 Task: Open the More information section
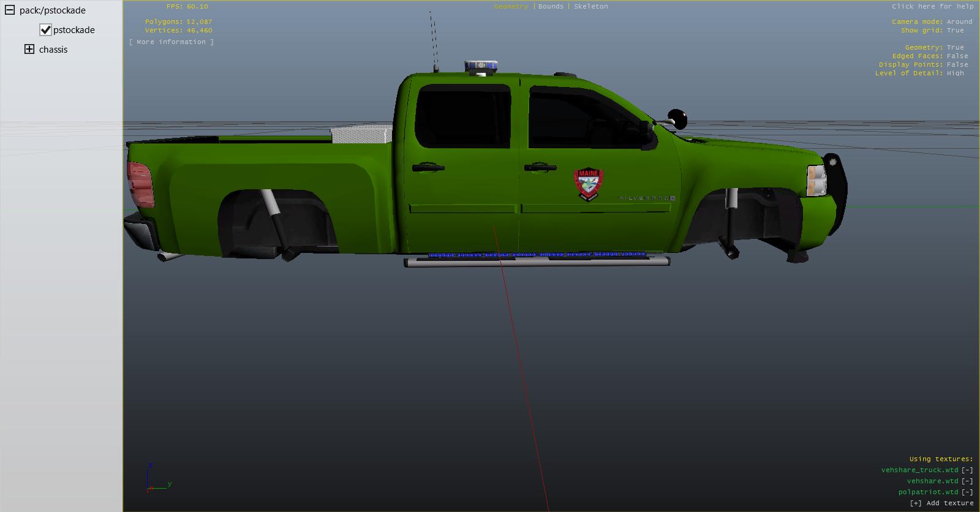[171, 42]
